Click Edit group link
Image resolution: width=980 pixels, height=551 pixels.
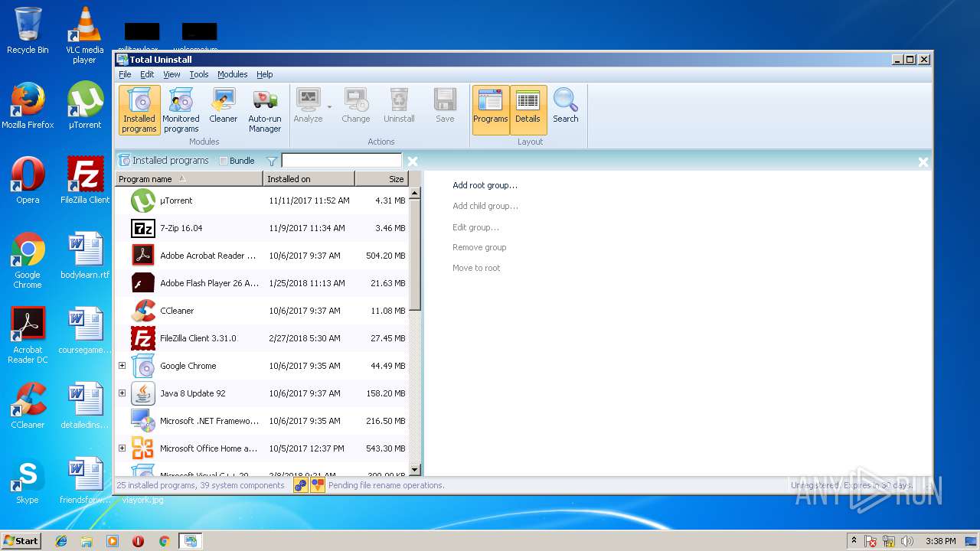point(475,227)
